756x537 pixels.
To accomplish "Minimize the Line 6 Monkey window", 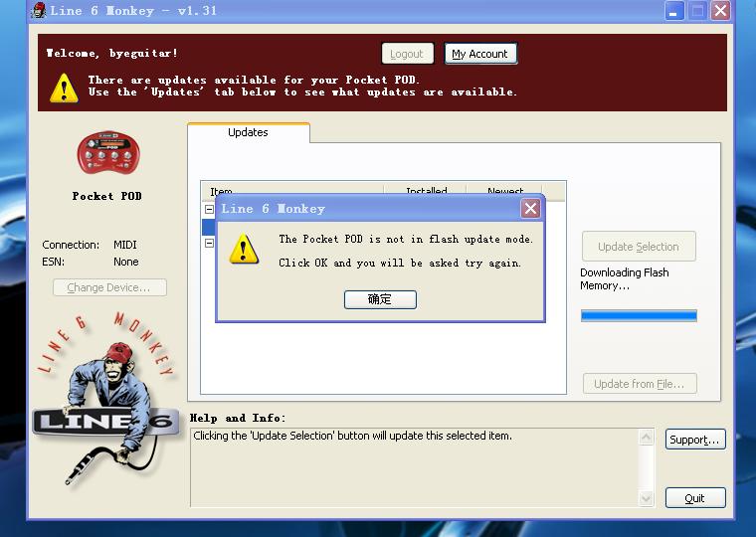I will [x=675, y=11].
